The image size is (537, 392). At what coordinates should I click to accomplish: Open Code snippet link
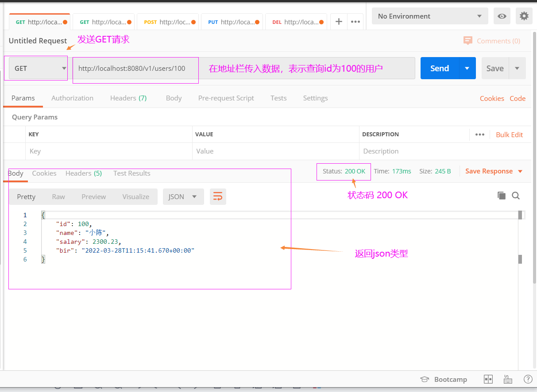coord(518,99)
